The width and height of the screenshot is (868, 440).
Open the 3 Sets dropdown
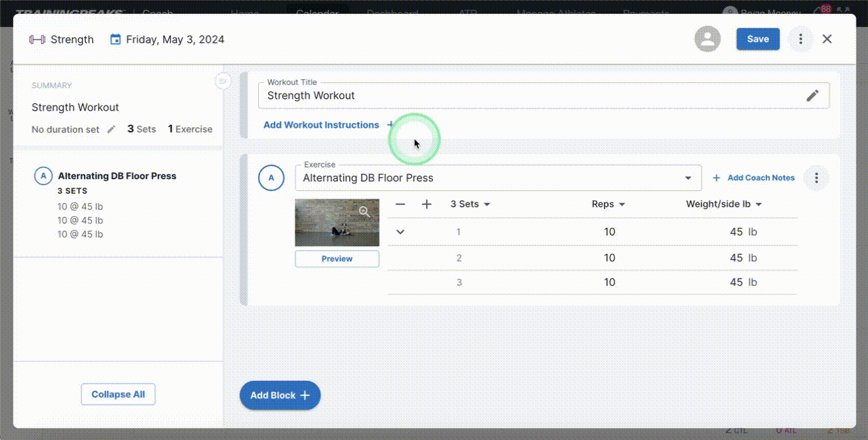tap(470, 204)
